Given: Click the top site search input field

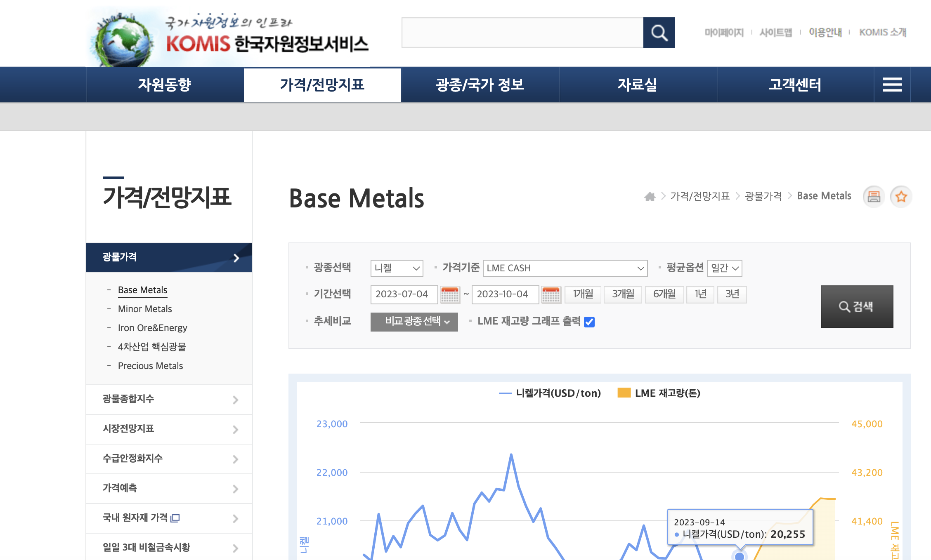Looking at the screenshot, I should click(522, 33).
